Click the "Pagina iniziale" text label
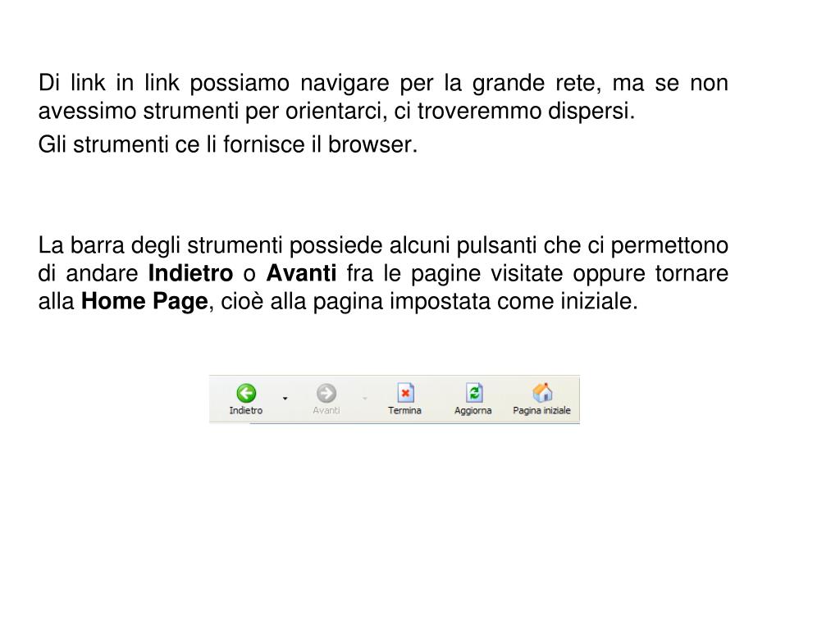The width and height of the screenshot is (840, 630). pyautogui.click(x=541, y=410)
